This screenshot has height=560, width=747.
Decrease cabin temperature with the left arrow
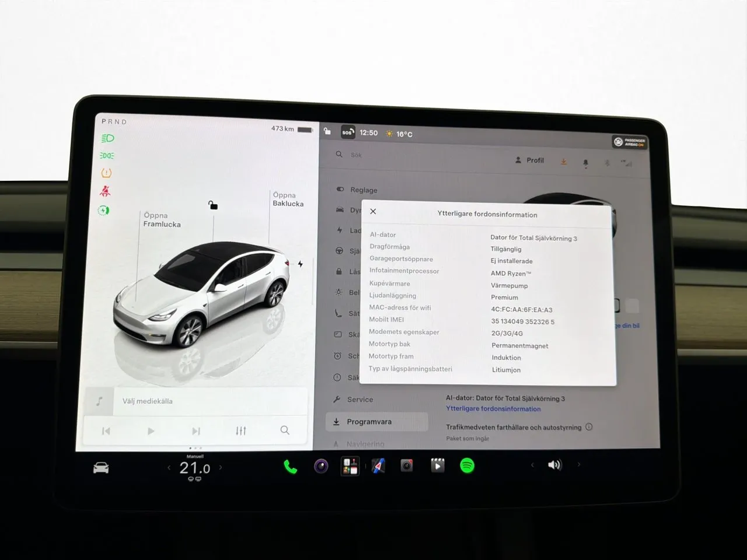pyautogui.click(x=169, y=468)
